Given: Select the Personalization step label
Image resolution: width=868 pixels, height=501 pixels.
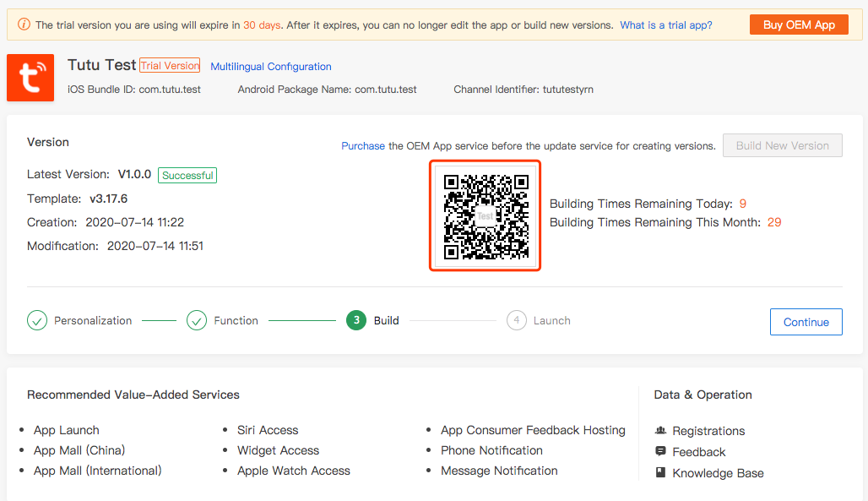Looking at the screenshot, I should 93,321.
